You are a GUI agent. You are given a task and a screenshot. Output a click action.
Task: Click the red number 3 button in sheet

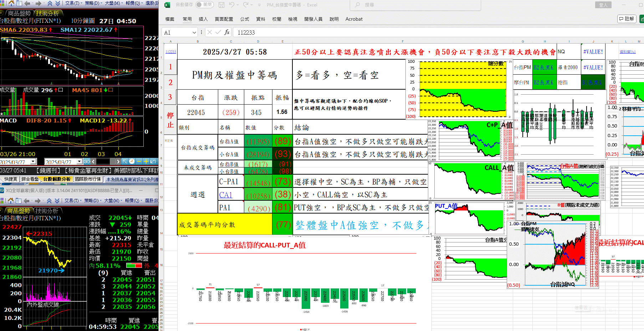(x=170, y=97)
